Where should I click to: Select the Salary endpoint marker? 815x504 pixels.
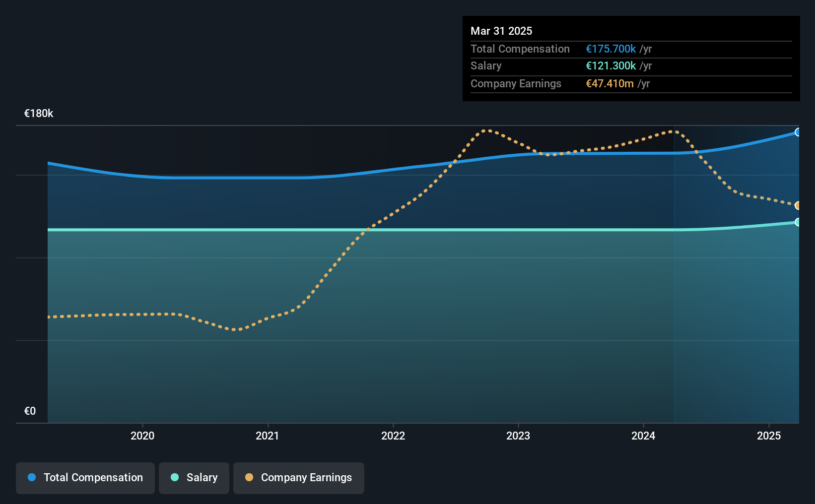pyautogui.click(x=798, y=222)
